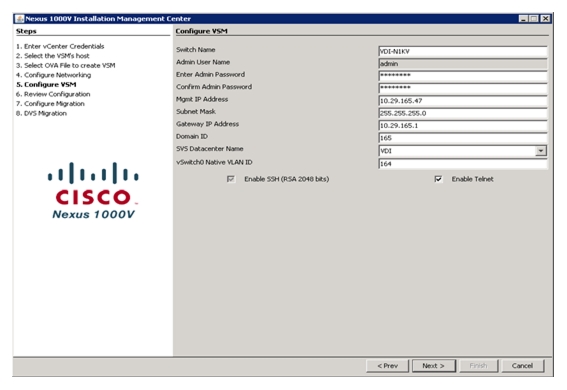
Task: Click the Java icon in title bar
Action: [x=20, y=18]
